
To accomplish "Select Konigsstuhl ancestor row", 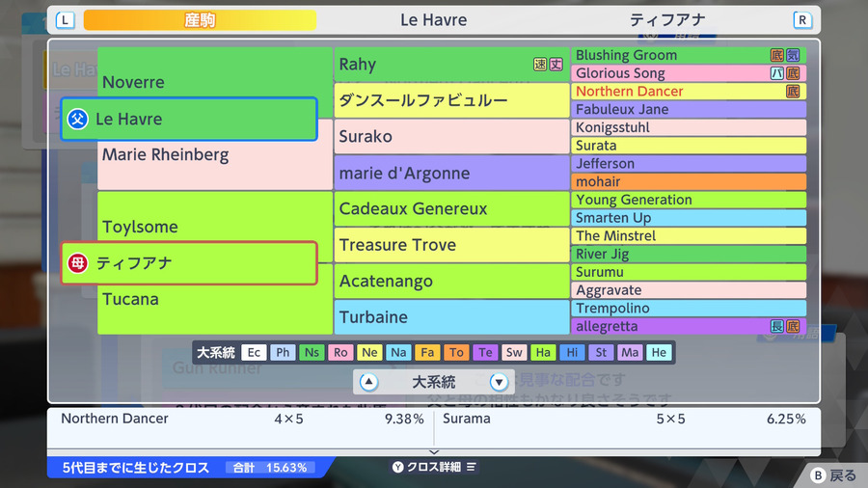I will 689,127.
